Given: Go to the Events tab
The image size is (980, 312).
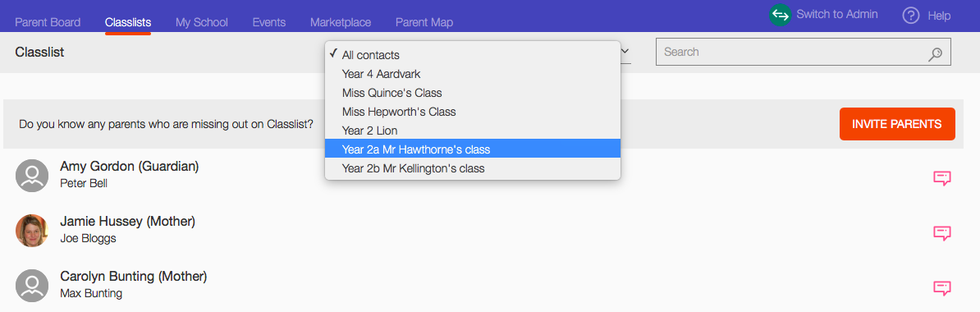Looking at the screenshot, I should (x=268, y=22).
